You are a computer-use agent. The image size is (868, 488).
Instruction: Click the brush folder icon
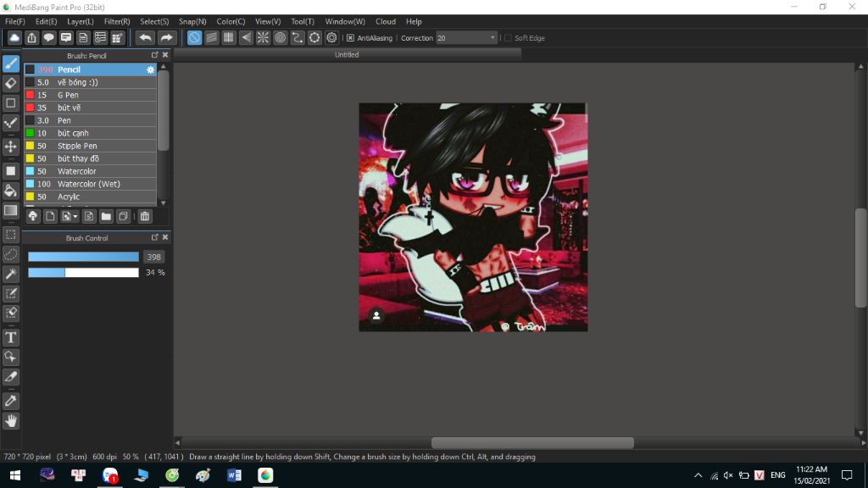click(106, 216)
